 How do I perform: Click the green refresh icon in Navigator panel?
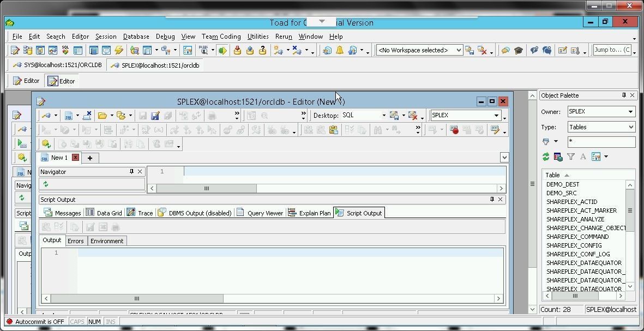(x=46, y=184)
